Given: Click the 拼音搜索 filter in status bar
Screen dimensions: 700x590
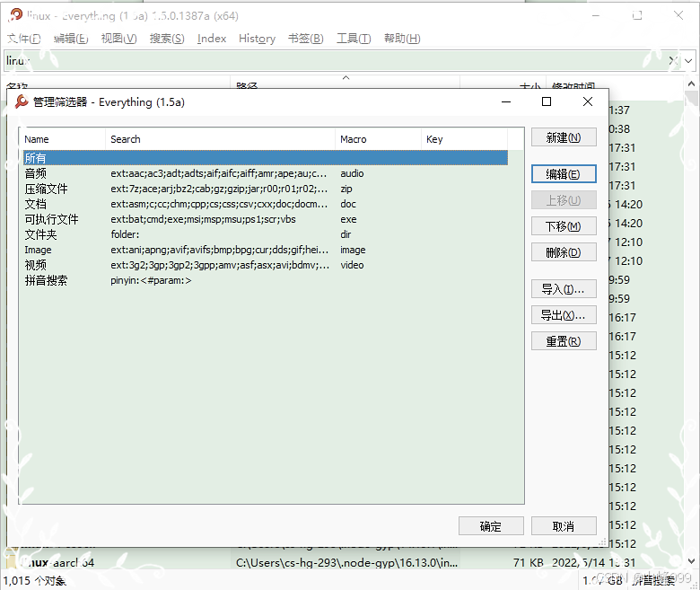Looking at the screenshot, I should pyautogui.click(x=653, y=580).
